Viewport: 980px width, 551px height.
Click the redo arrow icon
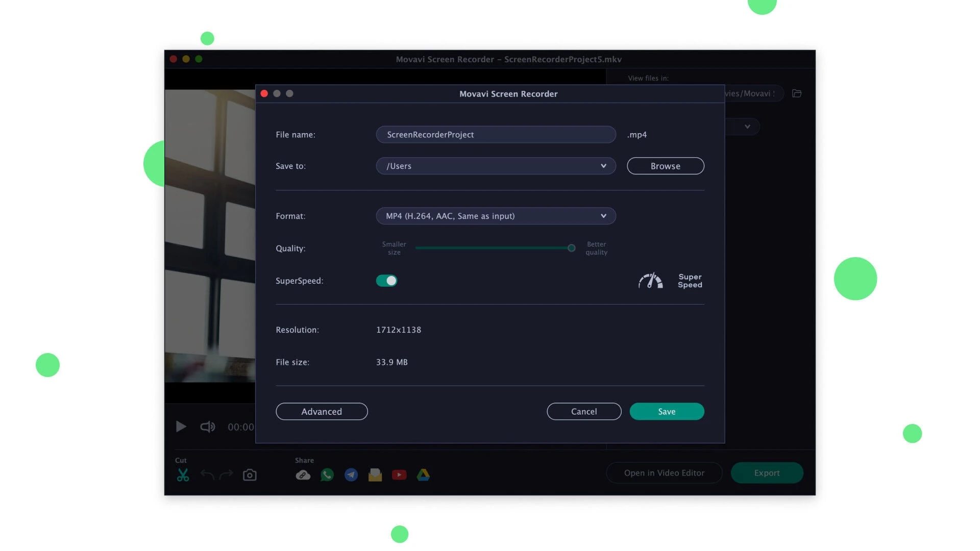[x=226, y=475]
